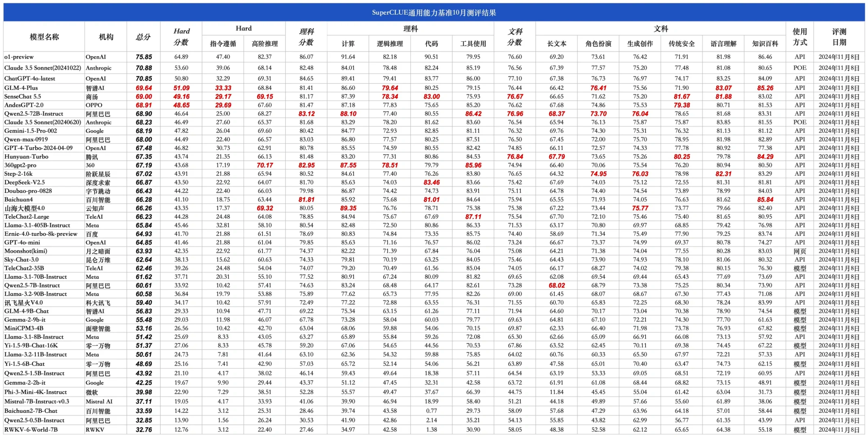Click the 高阶推理 column header
This screenshot has width=868, height=437.
coord(264,44)
